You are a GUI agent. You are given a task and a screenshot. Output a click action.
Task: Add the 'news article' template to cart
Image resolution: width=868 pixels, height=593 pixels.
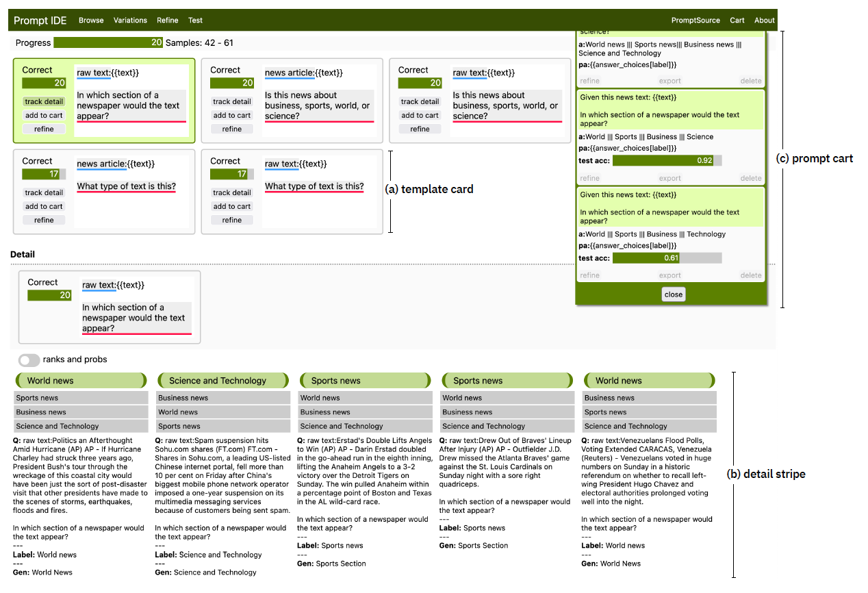[231, 115]
